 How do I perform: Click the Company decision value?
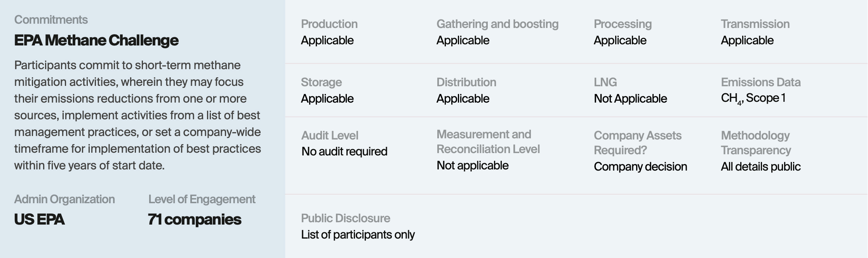tap(640, 167)
